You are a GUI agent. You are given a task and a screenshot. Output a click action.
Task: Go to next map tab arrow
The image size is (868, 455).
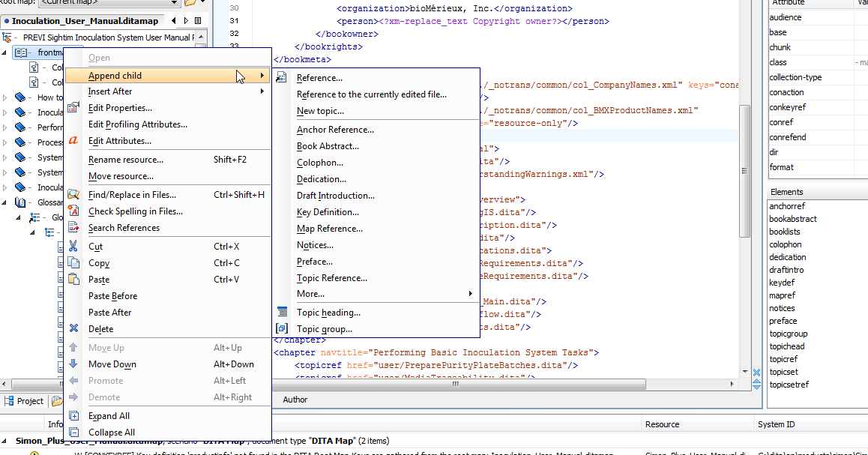click(x=186, y=21)
